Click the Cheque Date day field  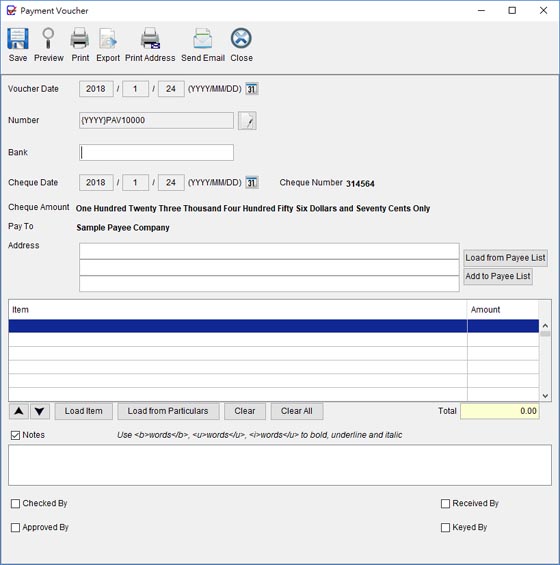pos(171,182)
